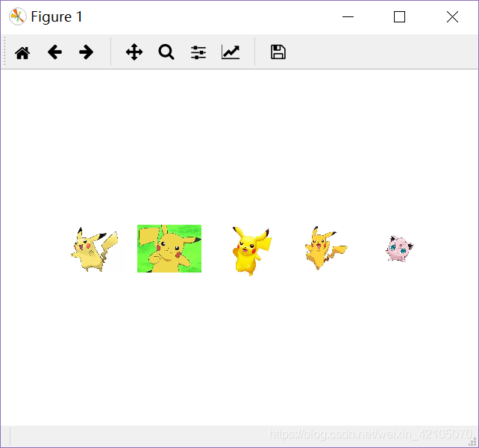Image resolution: width=479 pixels, height=448 pixels.
Task: Click the fourth jumping orange Pikachu image
Action: tap(326, 248)
